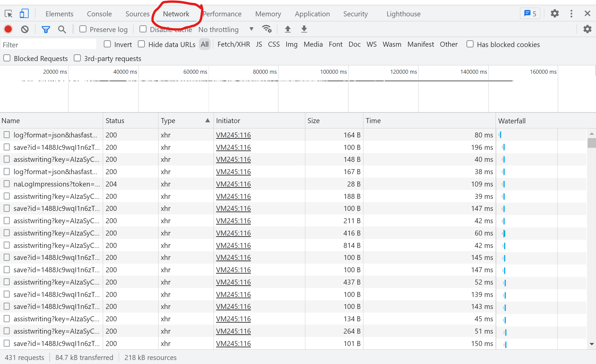Click the request list scrollbar thumb
The height and width of the screenshot is (364, 596).
point(592,142)
